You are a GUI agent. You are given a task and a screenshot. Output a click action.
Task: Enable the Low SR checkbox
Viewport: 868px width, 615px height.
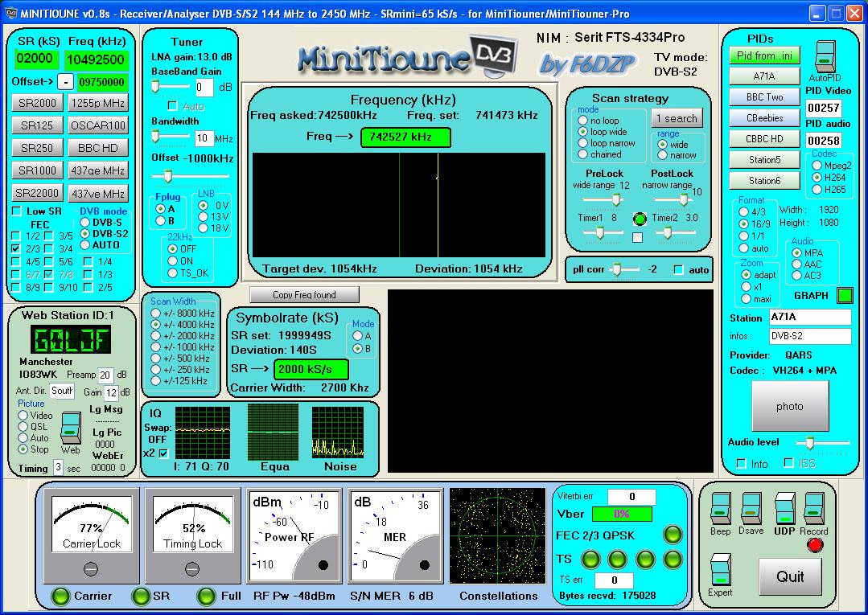[17, 211]
